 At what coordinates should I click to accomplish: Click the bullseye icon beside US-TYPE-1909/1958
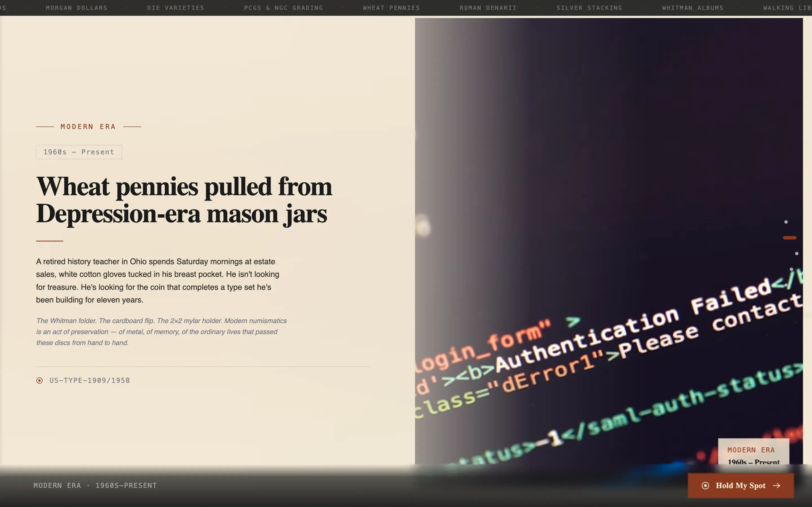tap(39, 380)
